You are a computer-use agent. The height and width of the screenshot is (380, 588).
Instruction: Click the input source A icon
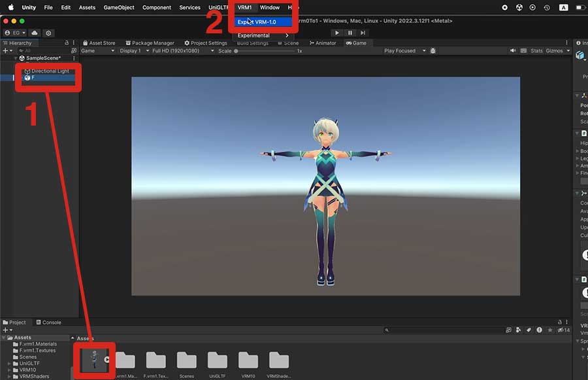pyautogui.click(x=563, y=7)
